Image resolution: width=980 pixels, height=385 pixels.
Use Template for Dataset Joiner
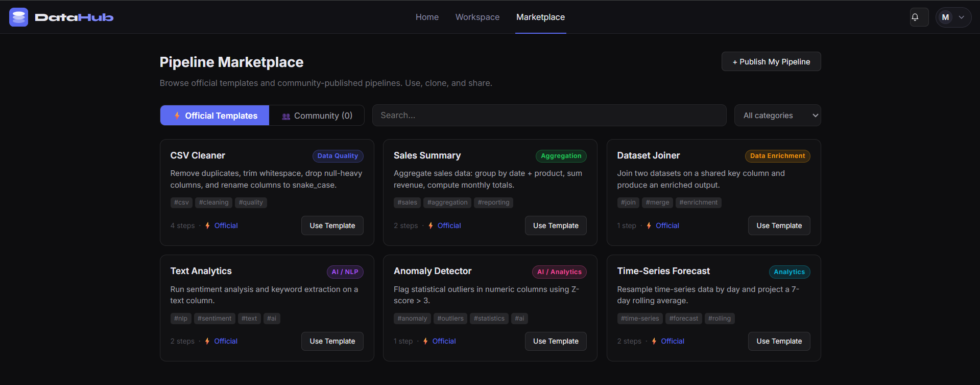point(779,225)
